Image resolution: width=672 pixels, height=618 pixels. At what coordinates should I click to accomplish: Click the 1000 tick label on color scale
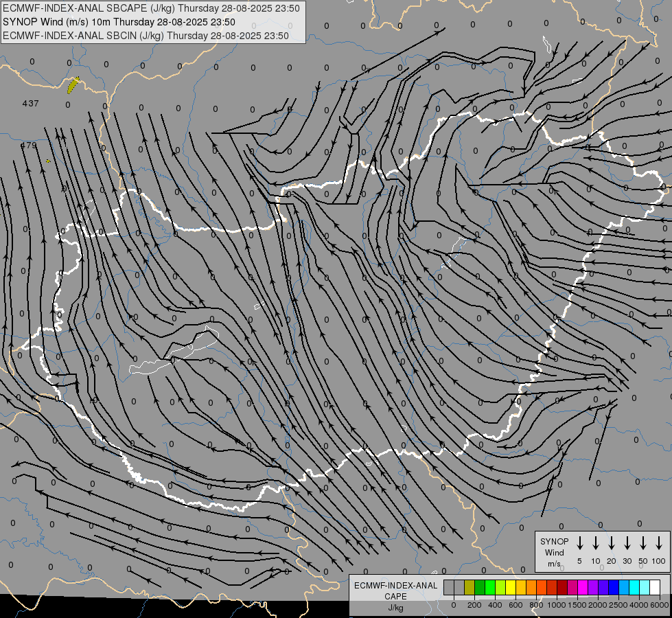(557, 605)
